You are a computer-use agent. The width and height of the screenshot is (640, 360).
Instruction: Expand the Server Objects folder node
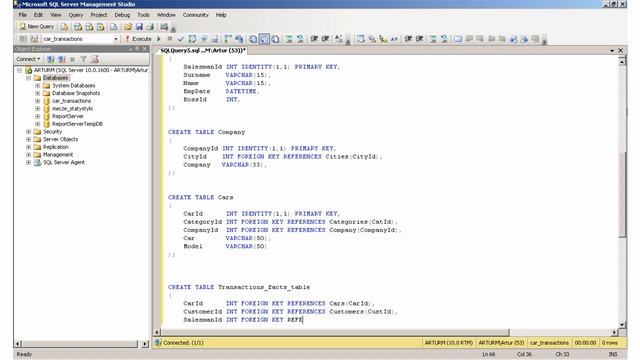tap(29, 139)
